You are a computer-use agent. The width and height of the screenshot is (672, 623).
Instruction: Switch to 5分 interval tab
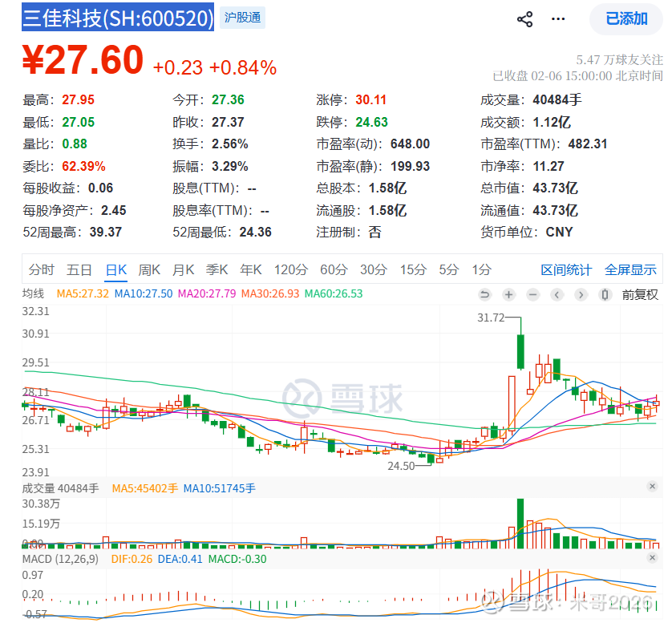[x=449, y=270]
